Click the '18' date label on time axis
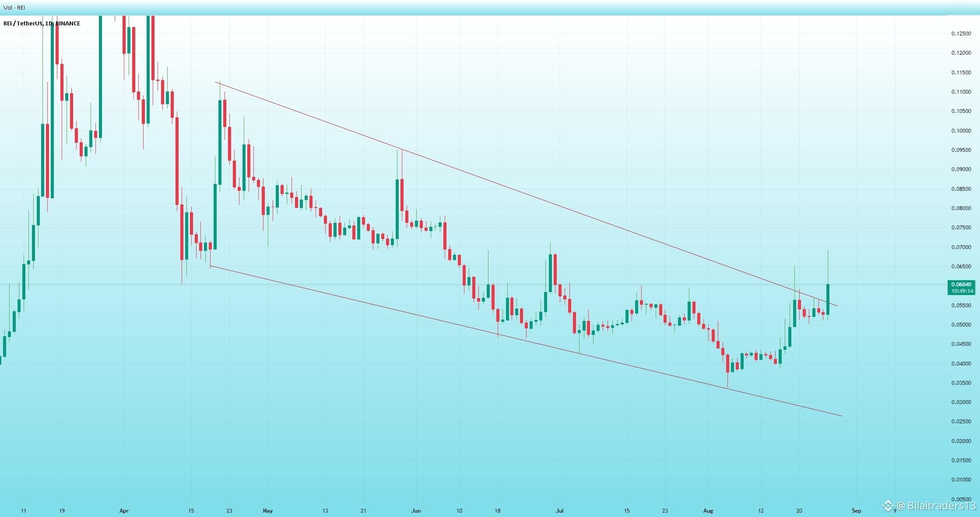This screenshot has height=517, width=980. (x=497, y=511)
